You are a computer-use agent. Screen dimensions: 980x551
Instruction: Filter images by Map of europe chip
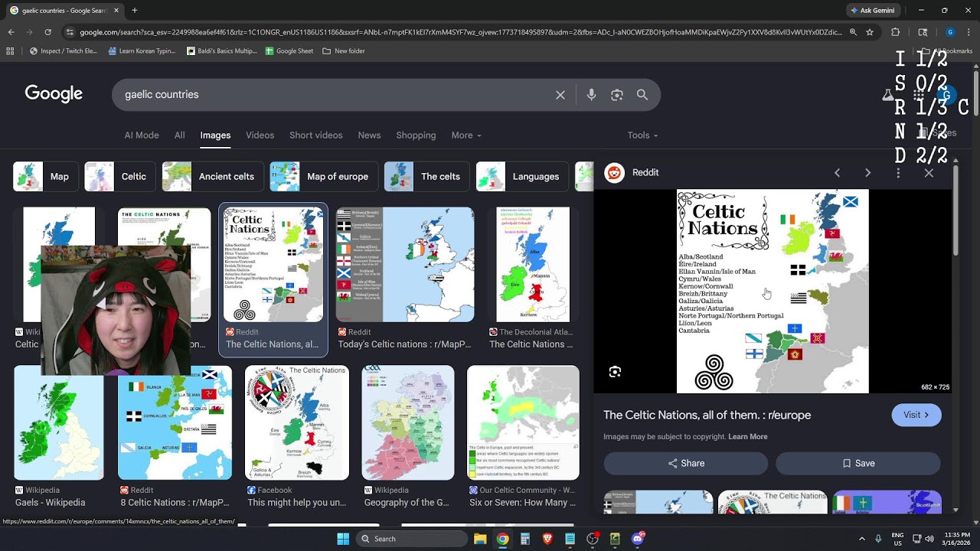pos(324,177)
